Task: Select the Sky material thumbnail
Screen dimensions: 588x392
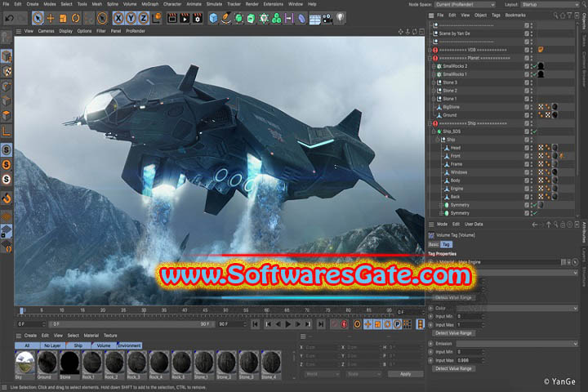Action: 25,363
